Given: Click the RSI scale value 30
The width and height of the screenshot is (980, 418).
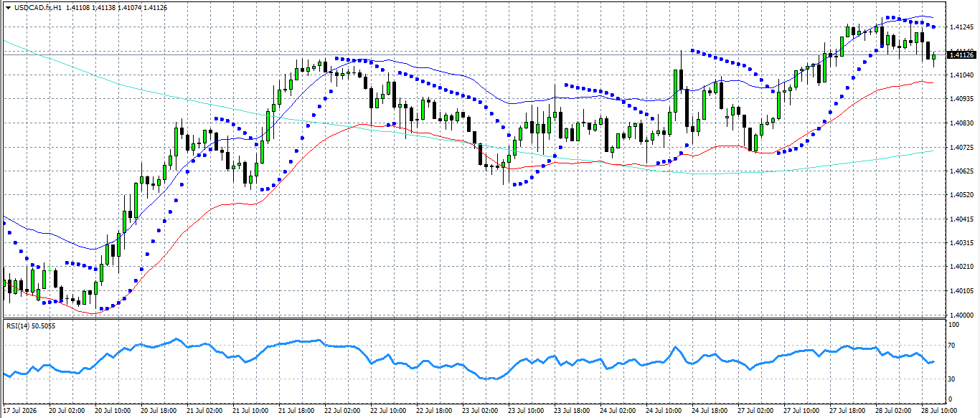Looking at the screenshot, I should (953, 379).
